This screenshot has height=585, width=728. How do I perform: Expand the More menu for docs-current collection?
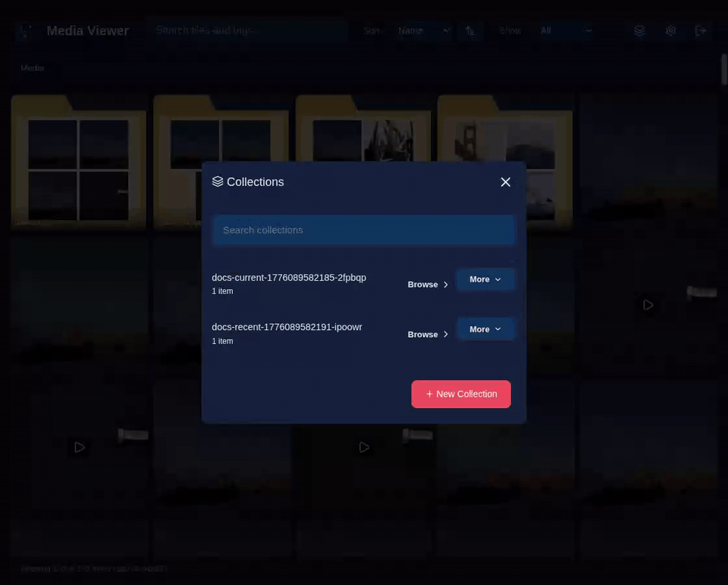(x=485, y=279)
